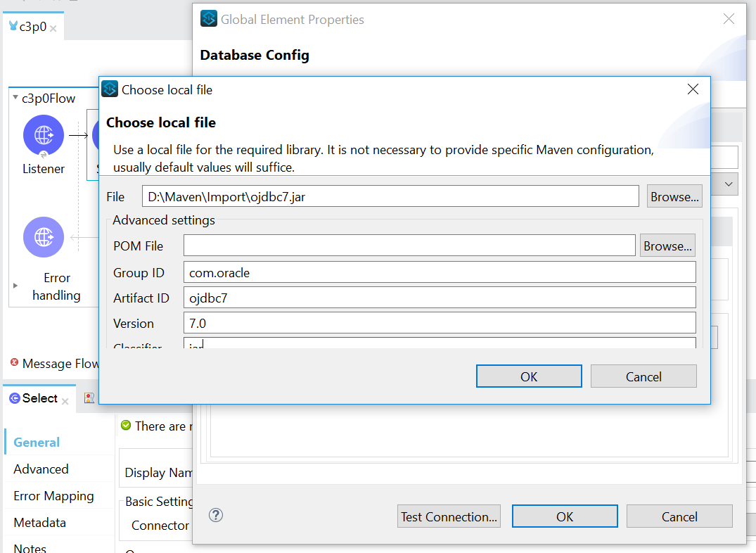Open the help question-mark icon in Database Config
The image size is (756, 553).
(216, 515)
